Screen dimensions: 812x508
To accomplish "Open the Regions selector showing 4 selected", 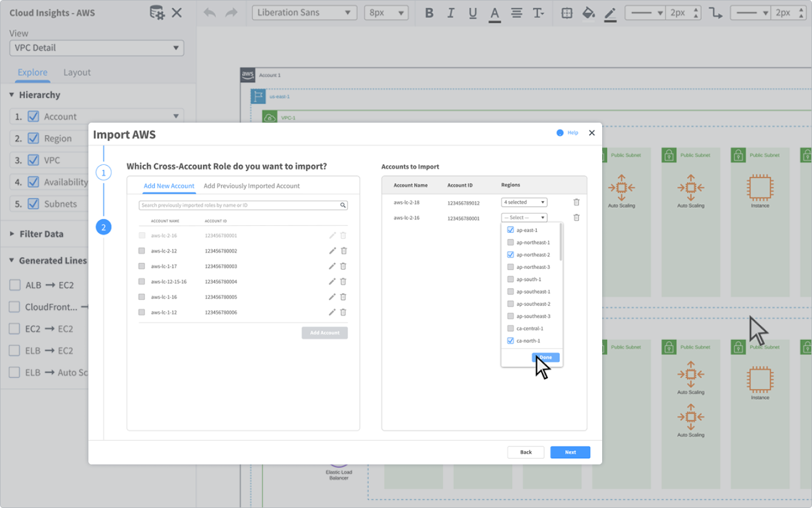I will 524,202.
